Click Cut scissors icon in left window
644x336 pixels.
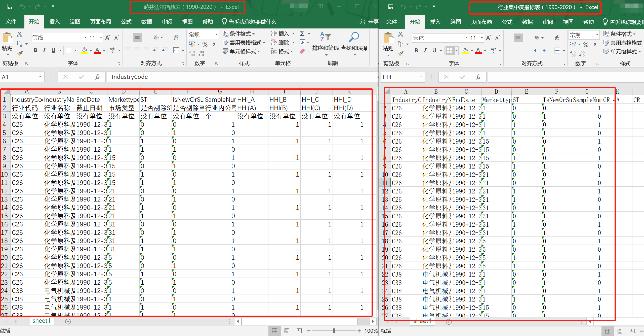(20, 35)
